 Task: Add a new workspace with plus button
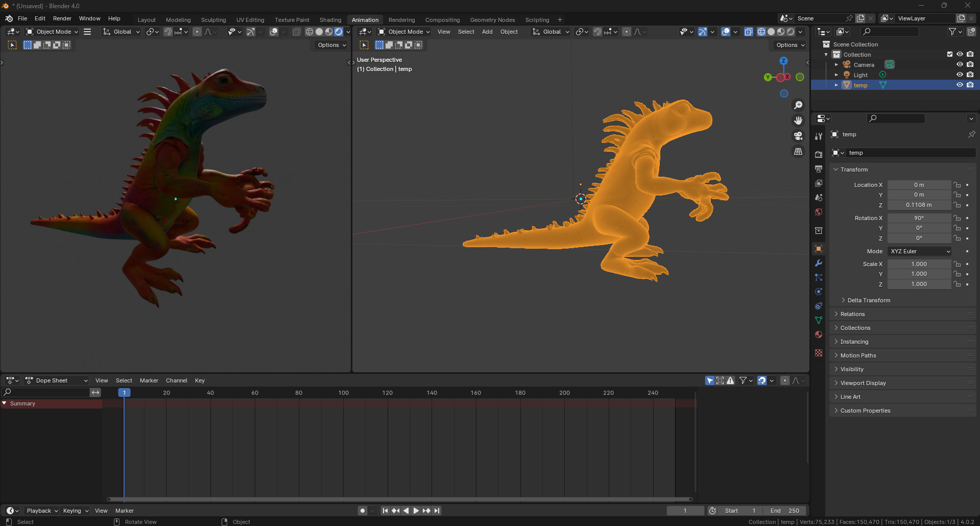pyautogui.click(x=560, y=20)
